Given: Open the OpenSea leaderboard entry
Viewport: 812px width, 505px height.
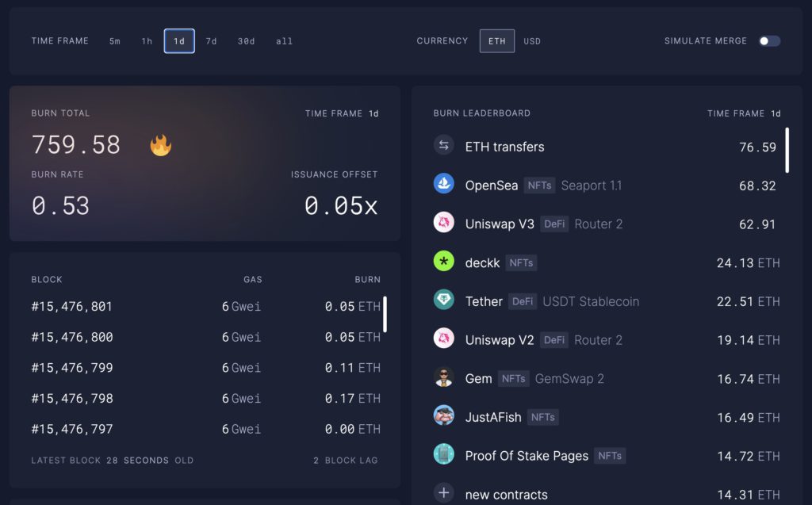Looking at the screenshot, I should pyautogui.click(x=607, y=185).
